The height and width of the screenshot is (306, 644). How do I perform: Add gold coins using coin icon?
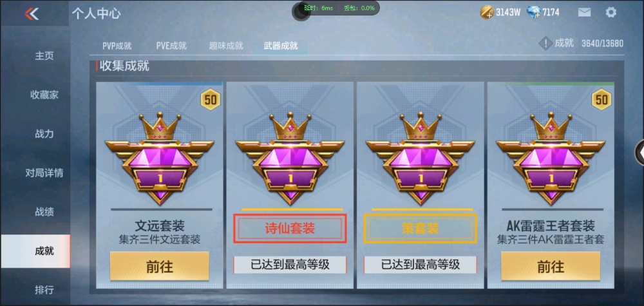coord(487,12)
